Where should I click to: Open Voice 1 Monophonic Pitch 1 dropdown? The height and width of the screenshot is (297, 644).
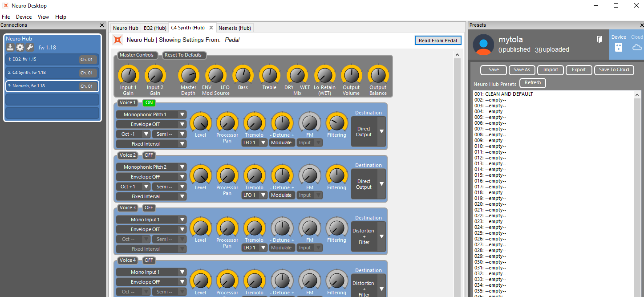(x=151, y=115)
